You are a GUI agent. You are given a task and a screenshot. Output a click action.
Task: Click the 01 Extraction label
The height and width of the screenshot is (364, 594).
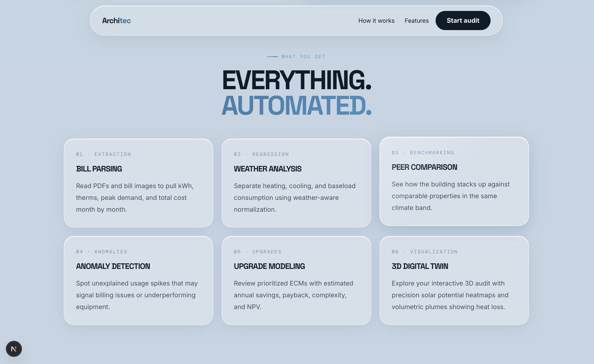103,154
